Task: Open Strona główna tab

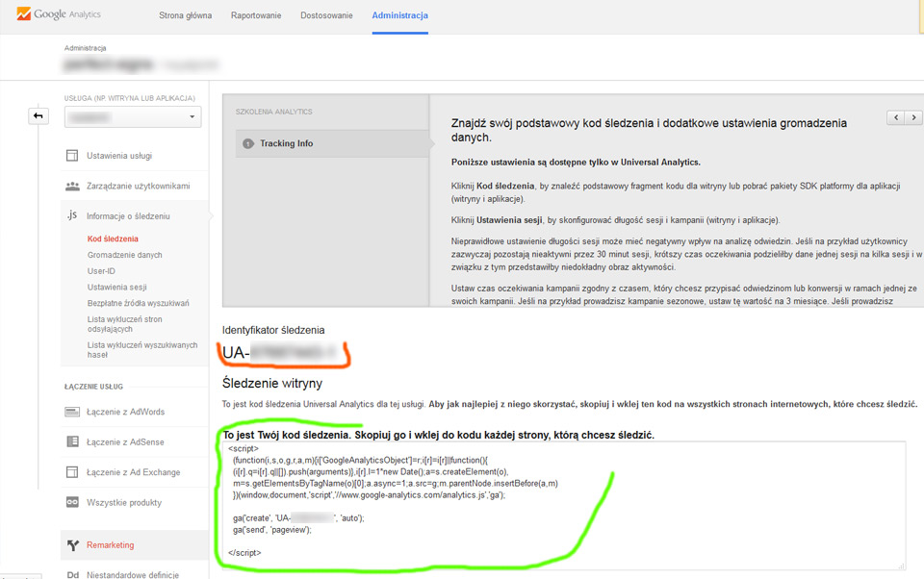Action: coord(185,15)
